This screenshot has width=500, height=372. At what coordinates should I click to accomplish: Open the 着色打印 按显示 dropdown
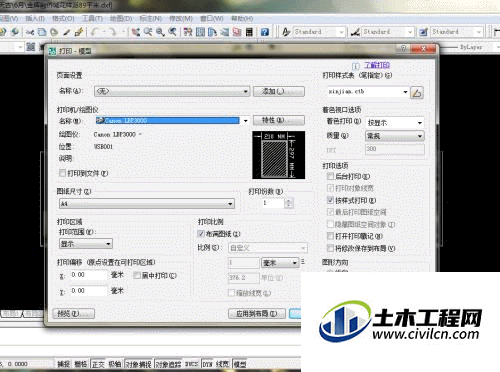395,123
